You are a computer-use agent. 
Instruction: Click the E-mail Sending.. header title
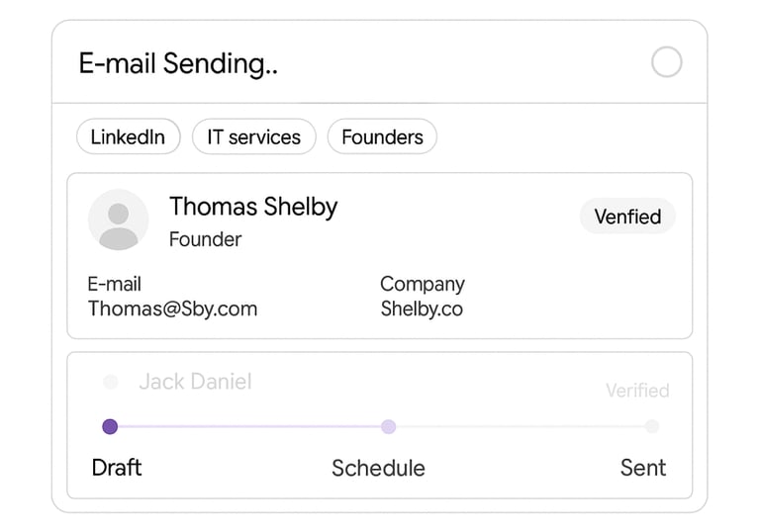178,64
